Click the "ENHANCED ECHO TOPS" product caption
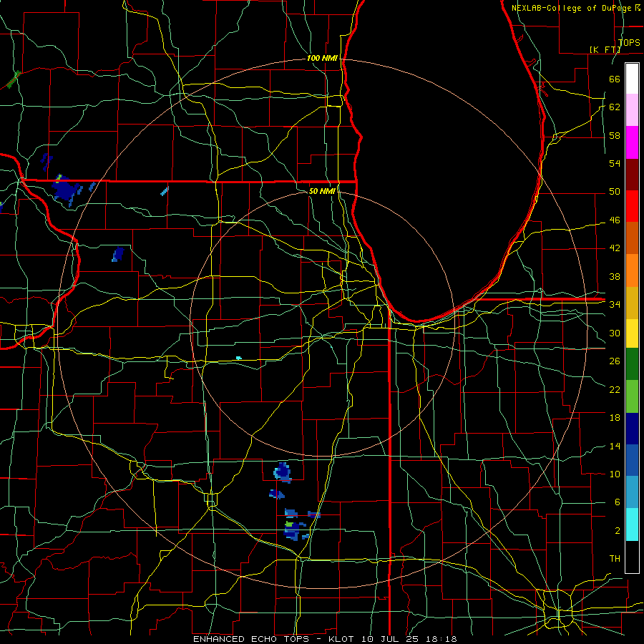Viewport: 644px width, 644px height. (x=251, y=639)
